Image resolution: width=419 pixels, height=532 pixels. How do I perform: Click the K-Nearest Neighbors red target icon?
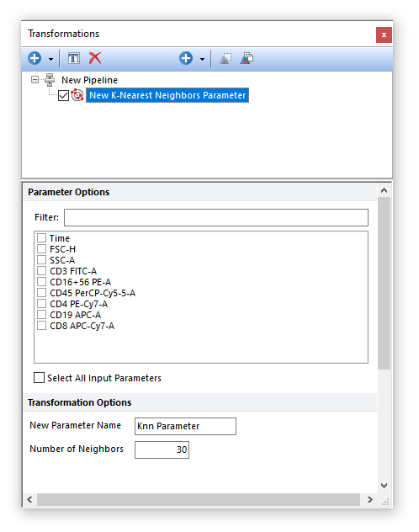click(77, 95)
